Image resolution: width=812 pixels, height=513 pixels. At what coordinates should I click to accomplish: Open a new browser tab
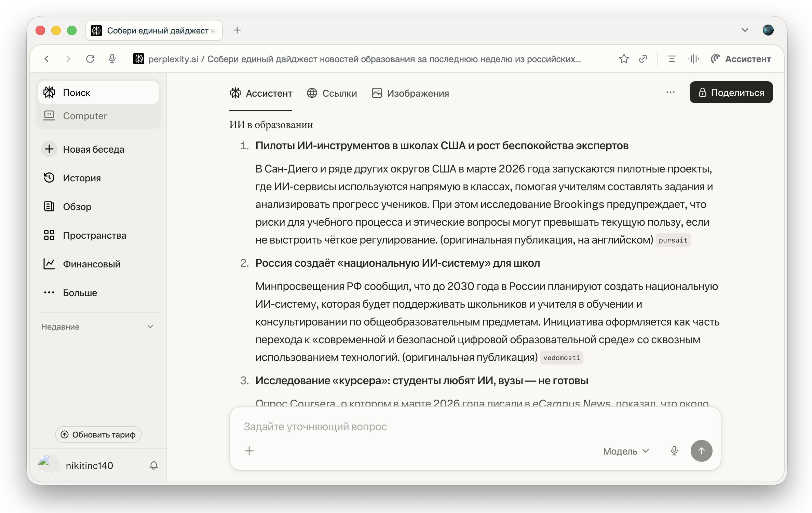[x=237, y=30]
